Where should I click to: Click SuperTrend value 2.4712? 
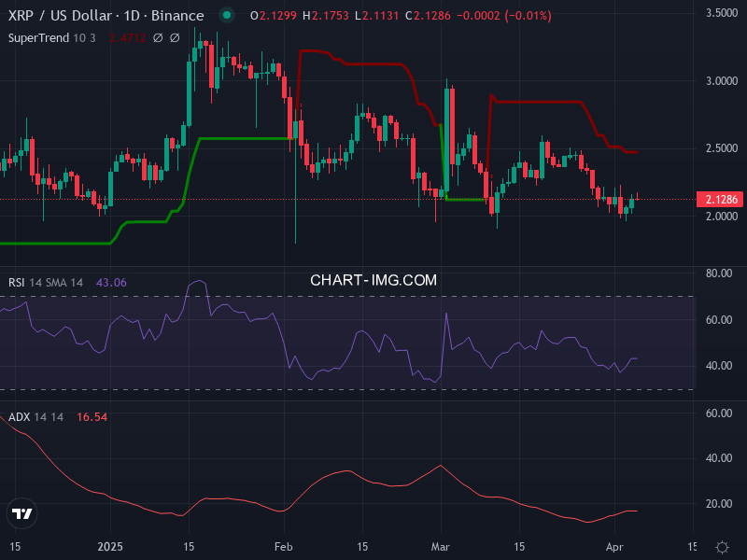pos(127,38)
